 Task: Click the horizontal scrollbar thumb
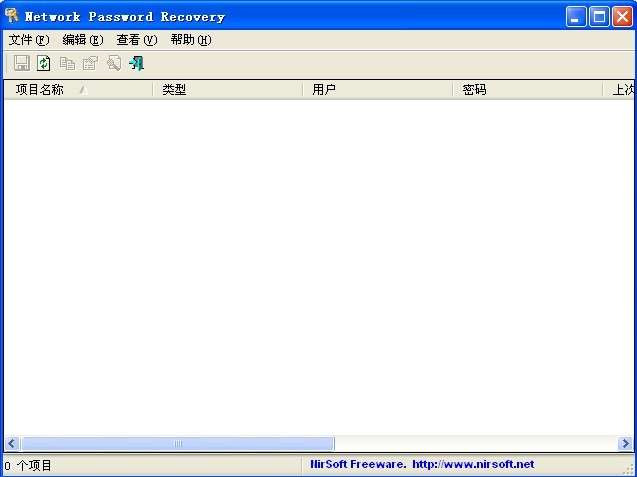pyautogui.click(x=178, y=443)
